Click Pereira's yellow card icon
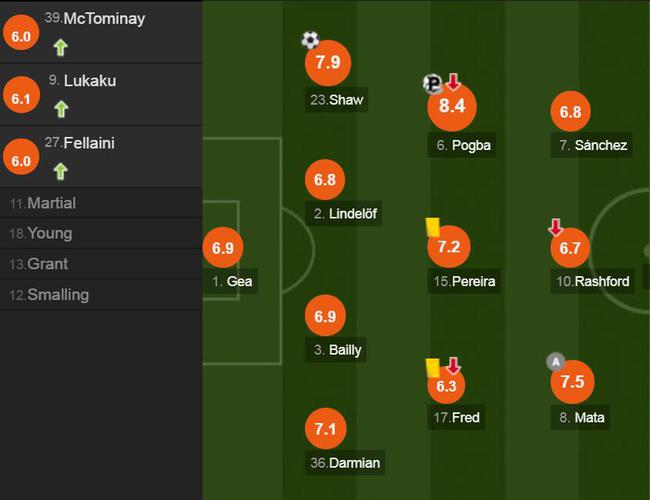 point(432,227)
